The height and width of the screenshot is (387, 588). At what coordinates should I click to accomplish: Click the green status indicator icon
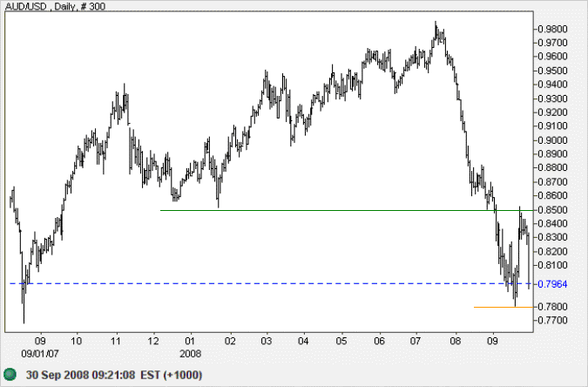10,375
